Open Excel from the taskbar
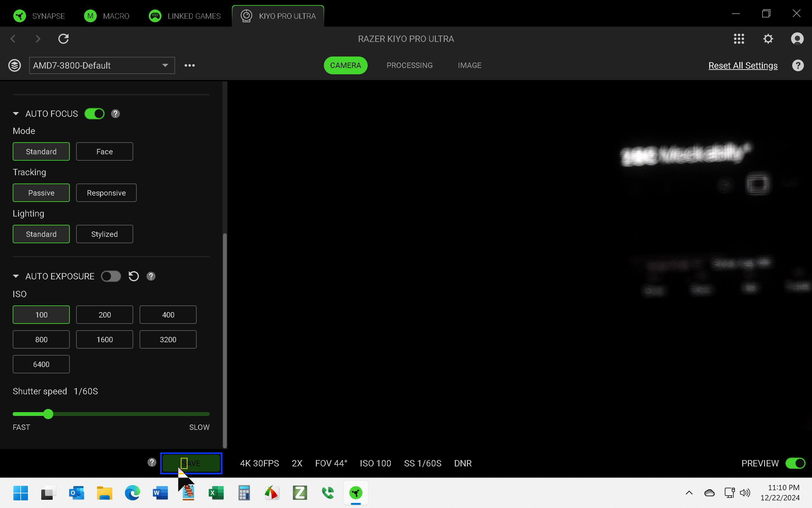812x508 pixels. point(216,493)
